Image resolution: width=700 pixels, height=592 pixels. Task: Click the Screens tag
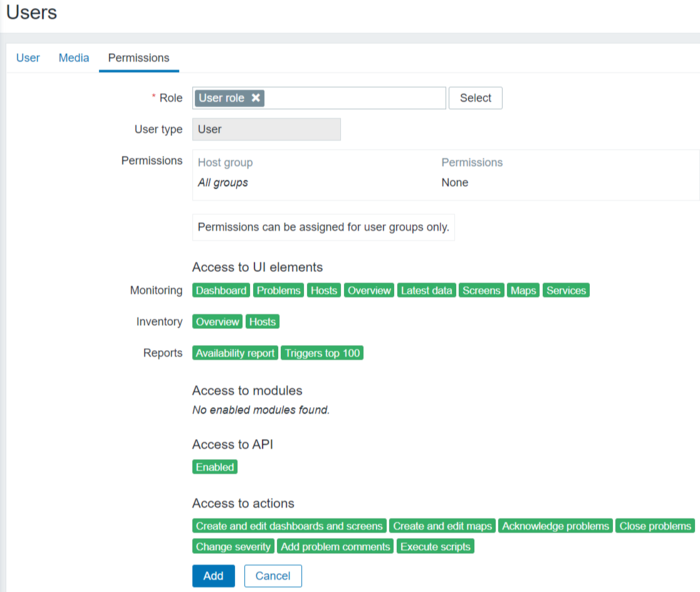pos(481,290)
